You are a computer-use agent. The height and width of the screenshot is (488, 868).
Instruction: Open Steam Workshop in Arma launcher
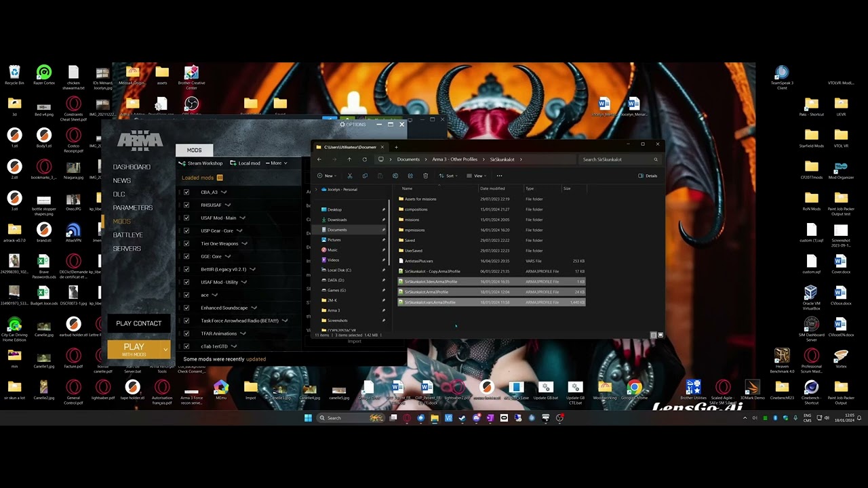click(x=201, y=163)
